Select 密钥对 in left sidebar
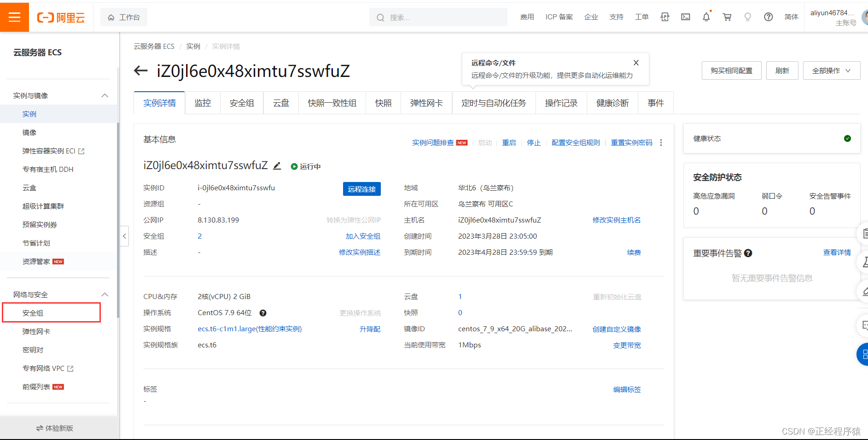This screenshot has width=868, height=440. (x=33, y=350)
